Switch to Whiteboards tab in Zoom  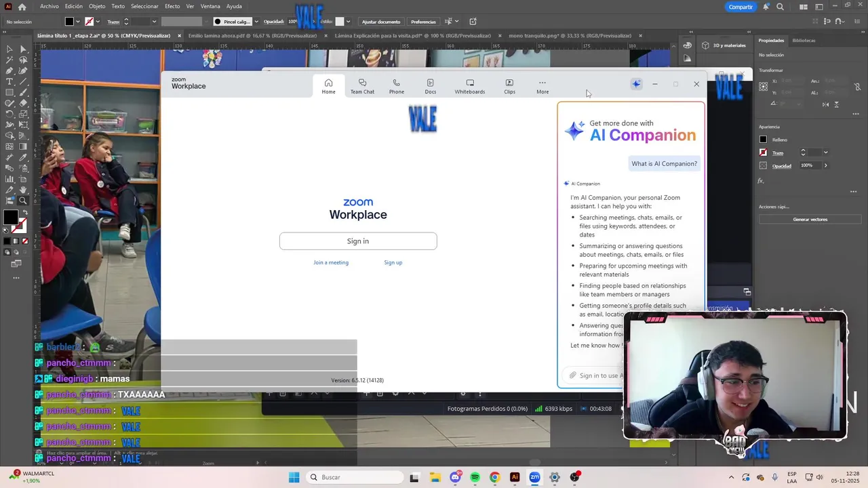click(470, 86)
